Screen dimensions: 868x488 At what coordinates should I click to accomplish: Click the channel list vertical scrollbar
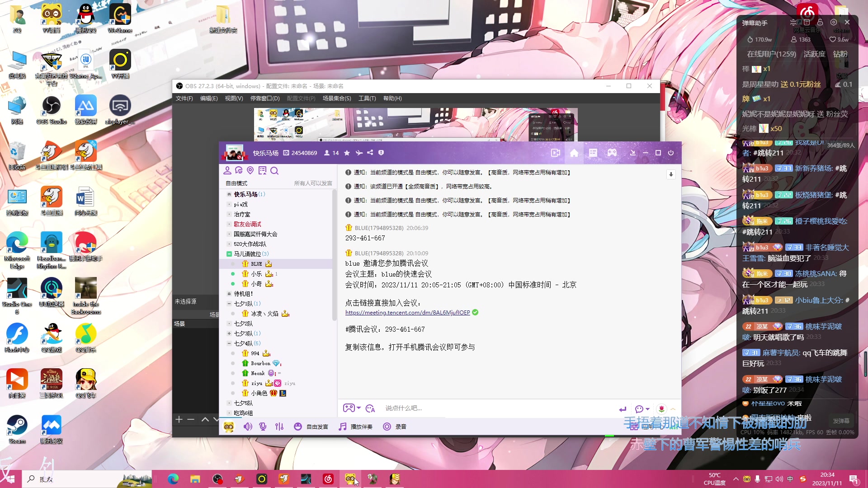335,255
